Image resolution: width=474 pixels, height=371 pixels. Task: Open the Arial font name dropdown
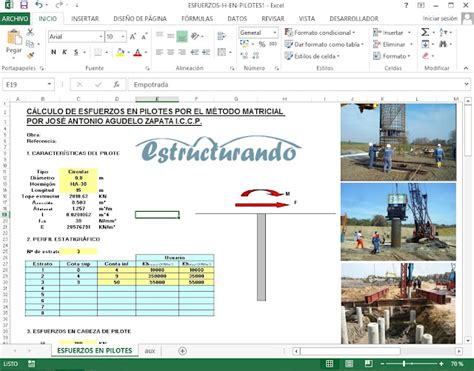pyautogui.click(x=101, y=37)
